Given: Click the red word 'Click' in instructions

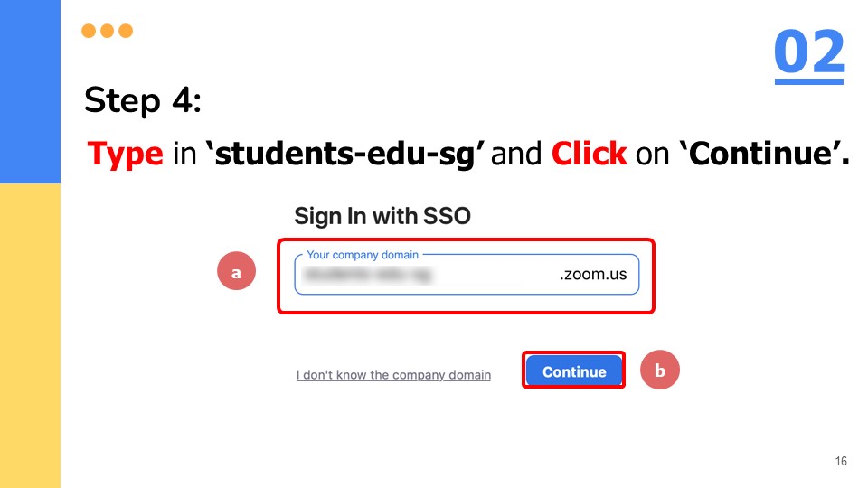Looking at the screenshot, I should tap(589, 155).
